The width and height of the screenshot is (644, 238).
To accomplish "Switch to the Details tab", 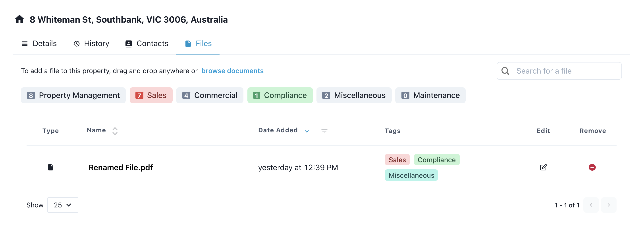I will click(39, 44).
